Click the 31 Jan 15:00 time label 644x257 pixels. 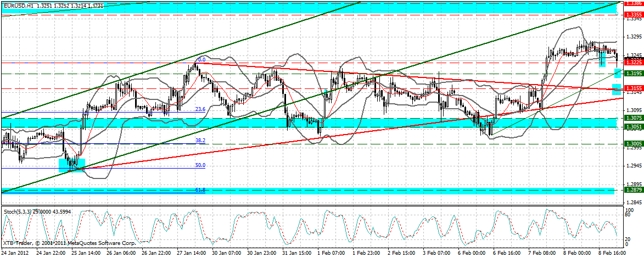pyautogui.click(x=296, y=253)
